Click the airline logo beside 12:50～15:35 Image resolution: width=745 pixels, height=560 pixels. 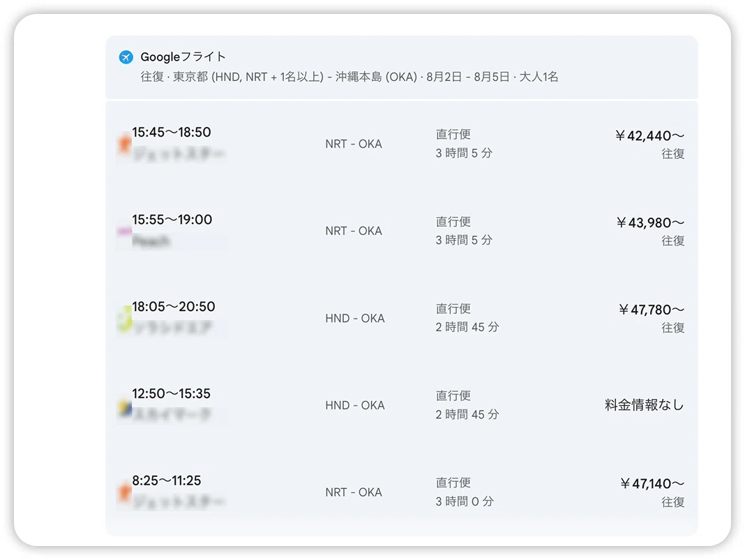(x=125, y=407)
